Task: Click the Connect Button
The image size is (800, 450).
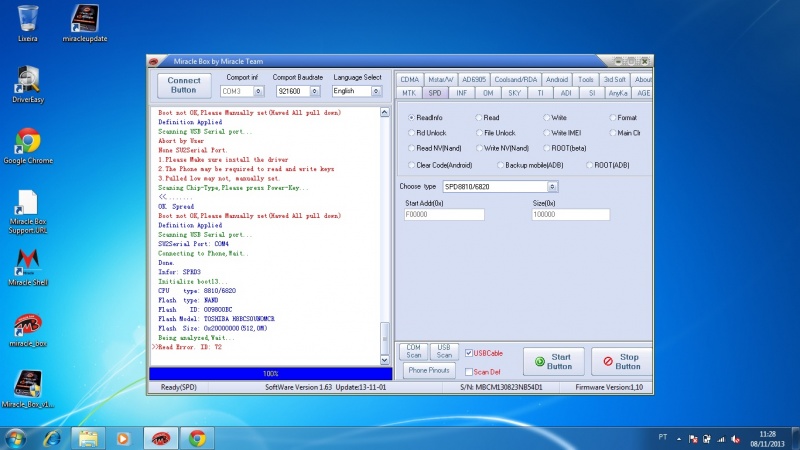Action: (184, 85)
